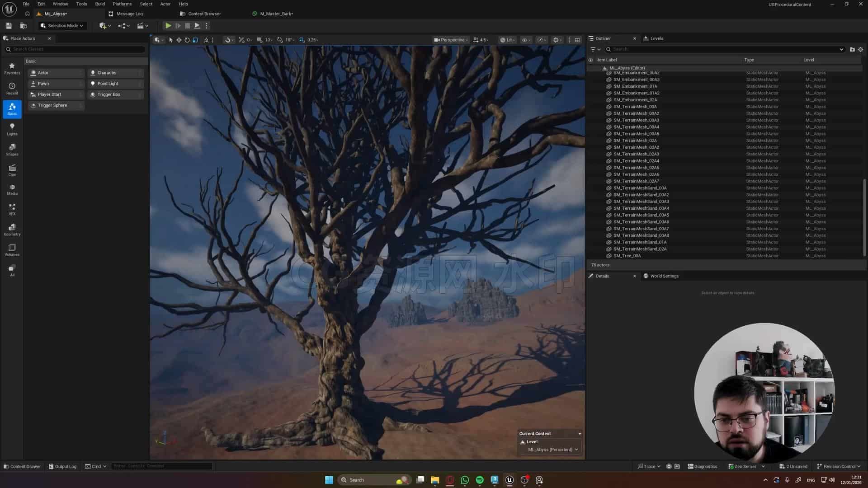868x488 pixels.
Task: Toggle rotation snapping 10° icon
Action: click(x=280, y=40)
